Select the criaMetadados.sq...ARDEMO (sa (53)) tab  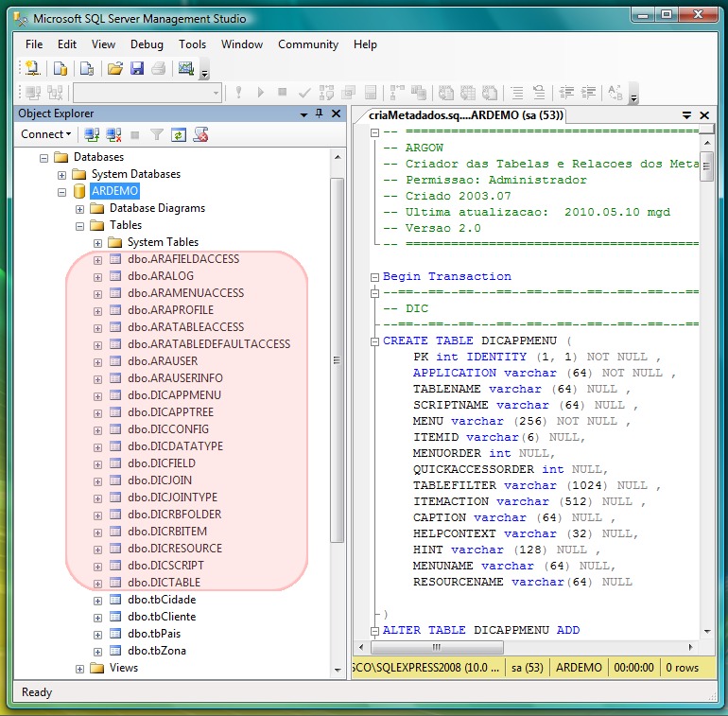[x=466, y=115]
